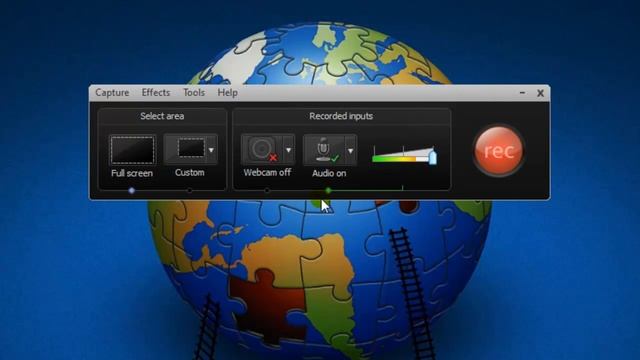The image size is (640, 360).
Task: Click the "Audio on" label
Action: [x=329, y=173]
